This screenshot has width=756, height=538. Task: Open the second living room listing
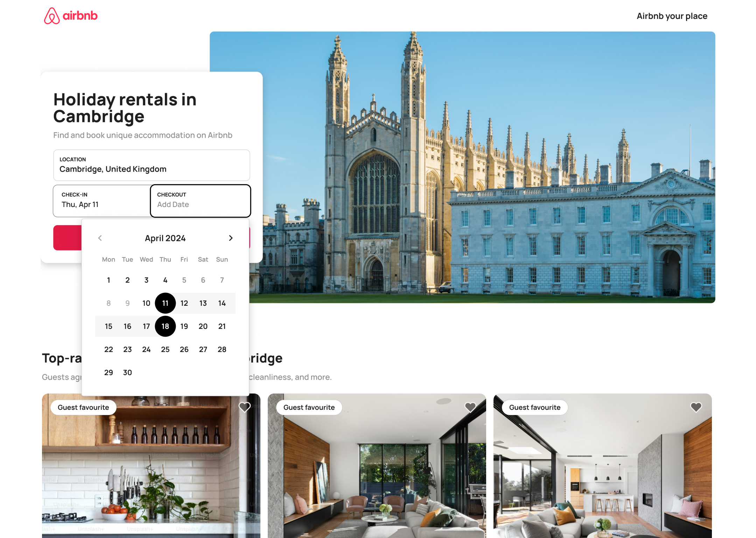click(377, 473)
